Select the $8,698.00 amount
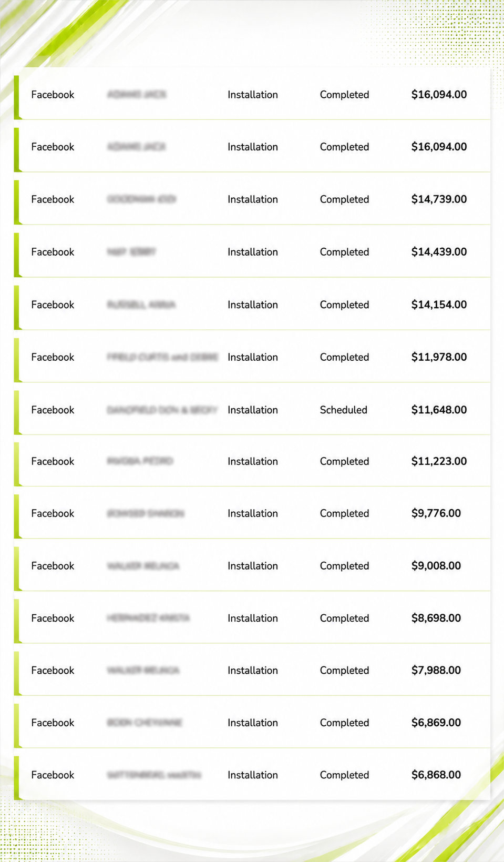The height and width of the screenshot is (862, 504). point(436,618)
